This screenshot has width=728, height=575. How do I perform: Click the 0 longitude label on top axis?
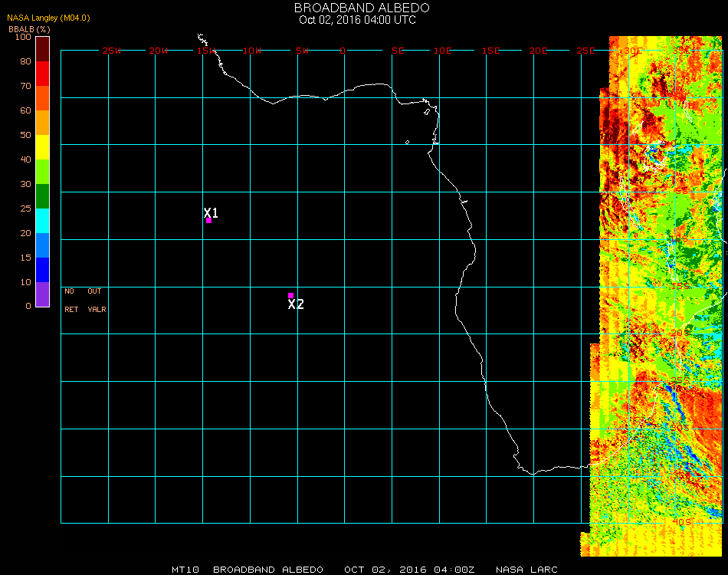coord(343,51)
